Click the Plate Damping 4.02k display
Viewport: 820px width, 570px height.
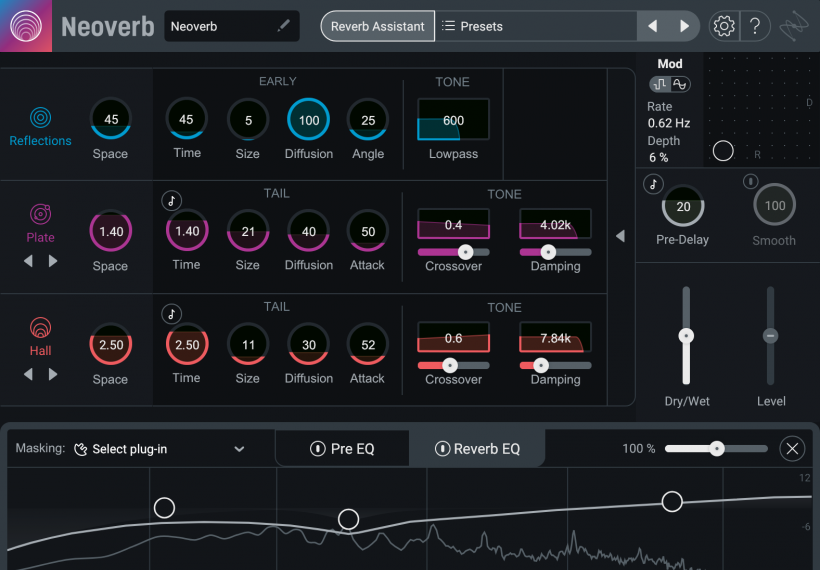[555, 224]
